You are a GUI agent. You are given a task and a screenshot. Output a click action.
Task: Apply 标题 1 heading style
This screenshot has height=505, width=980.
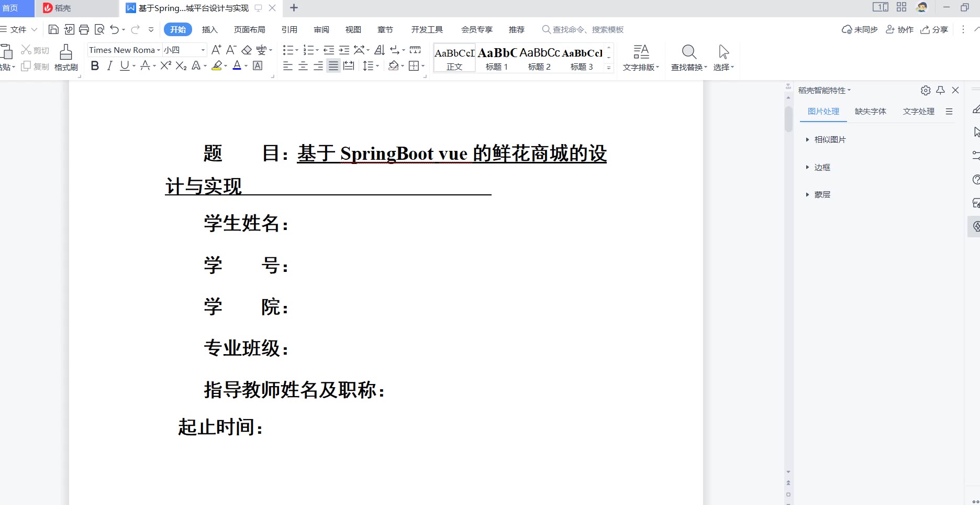[x=497, y=58]
